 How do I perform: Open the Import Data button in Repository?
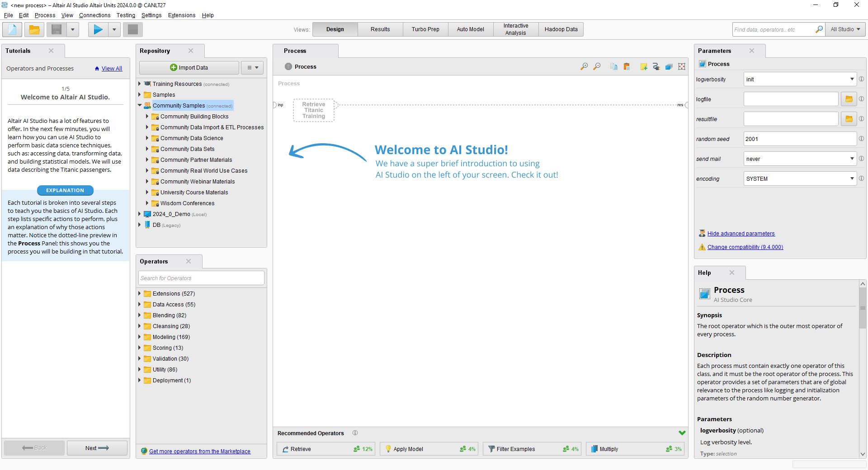coord(189,67)
